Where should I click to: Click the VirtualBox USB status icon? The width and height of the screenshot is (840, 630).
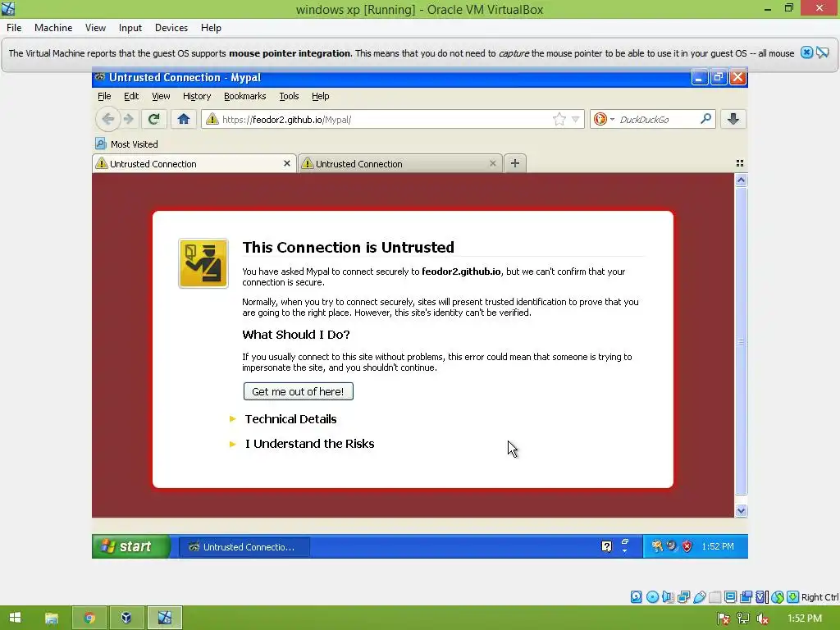click(699, 597)
